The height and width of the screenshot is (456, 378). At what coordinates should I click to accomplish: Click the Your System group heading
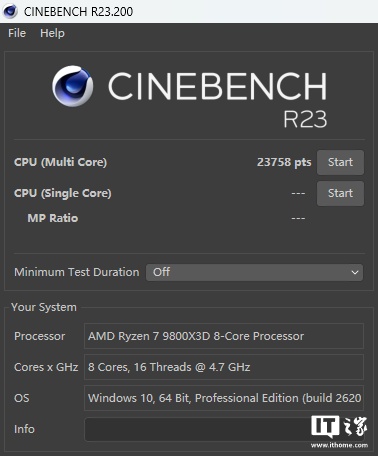44,307
